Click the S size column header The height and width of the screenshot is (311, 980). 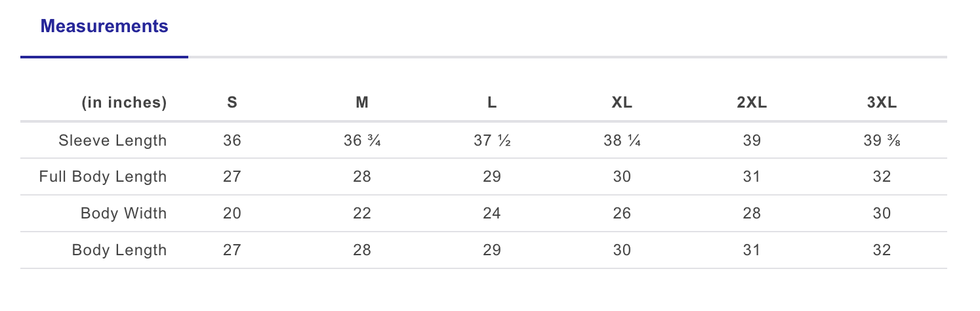pos(232,102)
